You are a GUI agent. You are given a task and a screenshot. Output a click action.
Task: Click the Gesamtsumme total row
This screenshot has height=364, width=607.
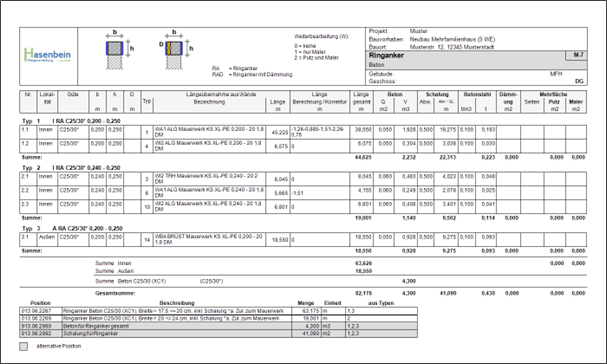tap(303, 293)
